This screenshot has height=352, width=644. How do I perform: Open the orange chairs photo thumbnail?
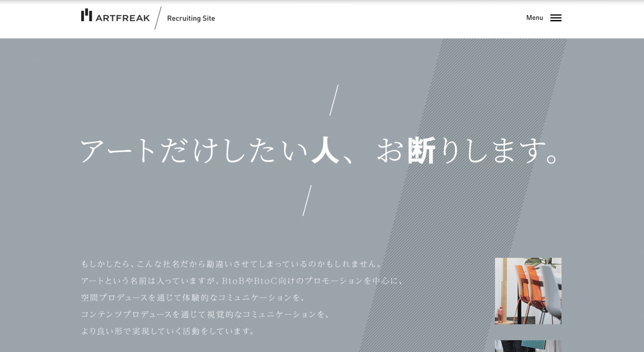[528, 291]
